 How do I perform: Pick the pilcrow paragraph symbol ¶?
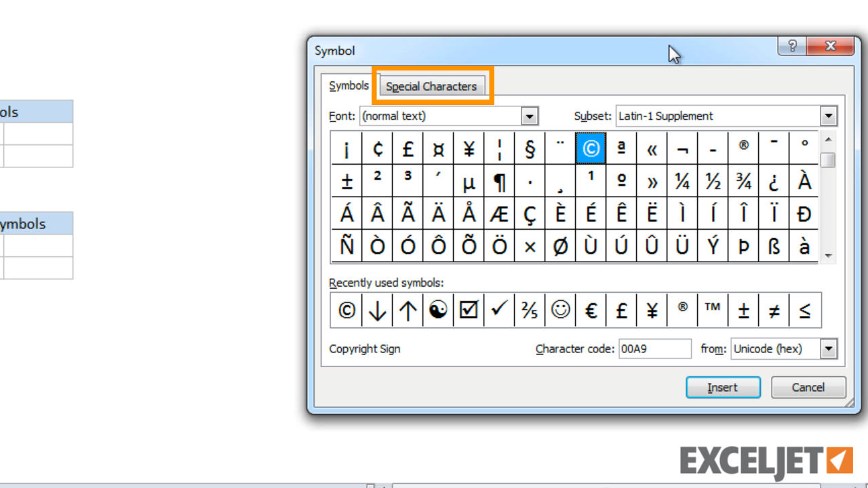pyautogui.click(x=499, y=181)
